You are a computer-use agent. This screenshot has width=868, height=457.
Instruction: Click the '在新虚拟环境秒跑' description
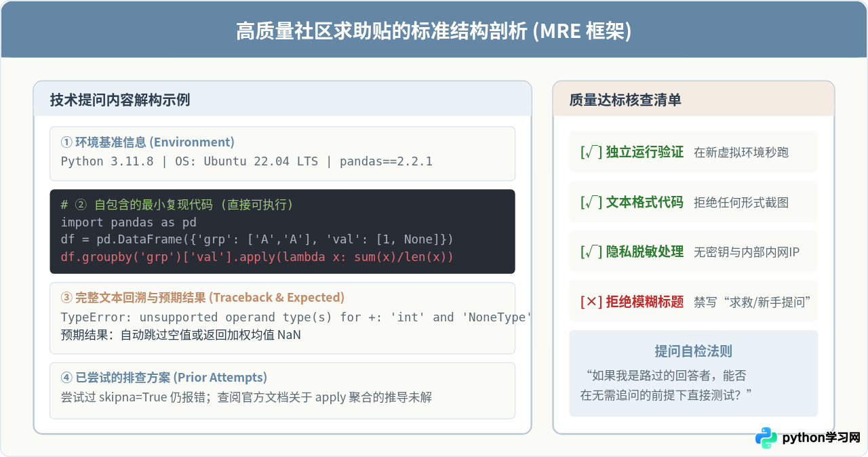pyautogui.click(x=741, y=153)
